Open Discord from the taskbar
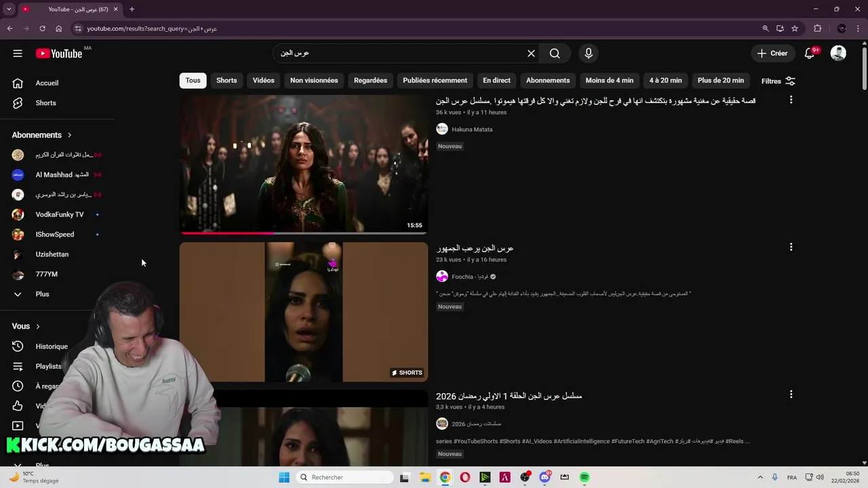 [545, 477]
